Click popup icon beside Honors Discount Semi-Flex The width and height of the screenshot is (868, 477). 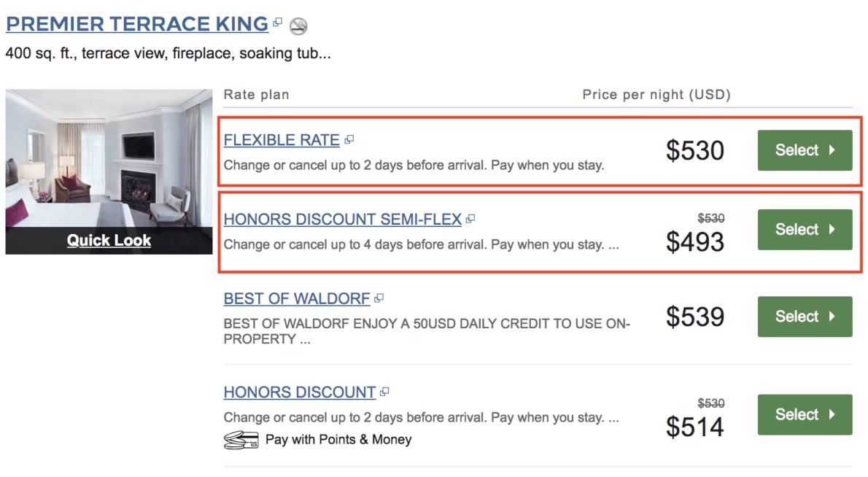tap(471, 219)
